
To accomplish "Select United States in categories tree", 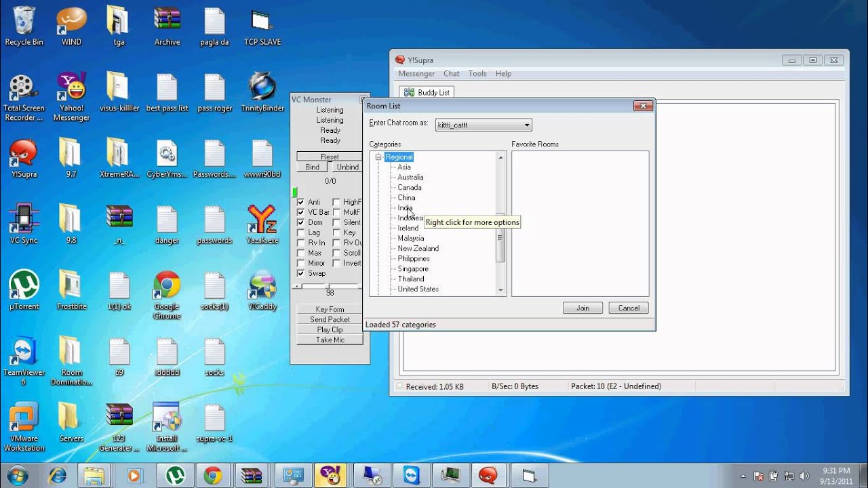I will point(418,289).
